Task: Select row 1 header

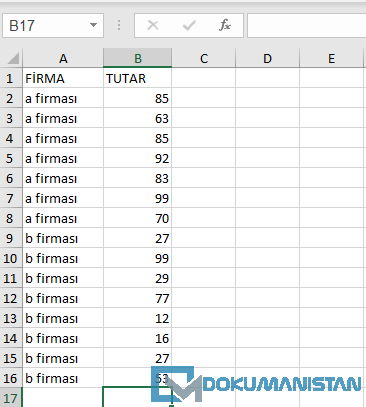Action: 11,78
